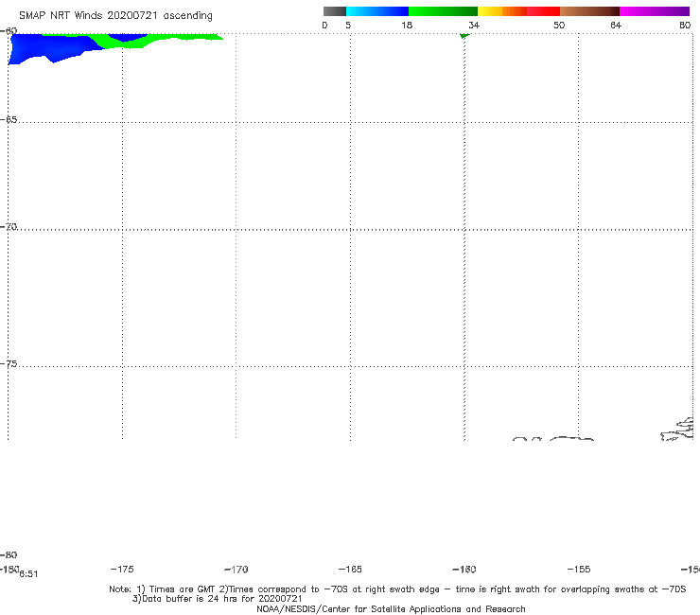
Task: Click the longitude label "-170"
Action: point(236,570)
